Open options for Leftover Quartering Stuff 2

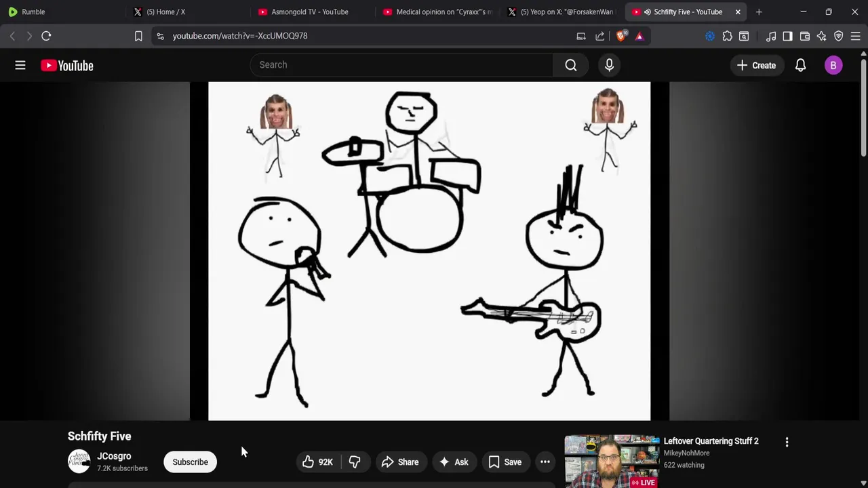click(x=787, y=442)
